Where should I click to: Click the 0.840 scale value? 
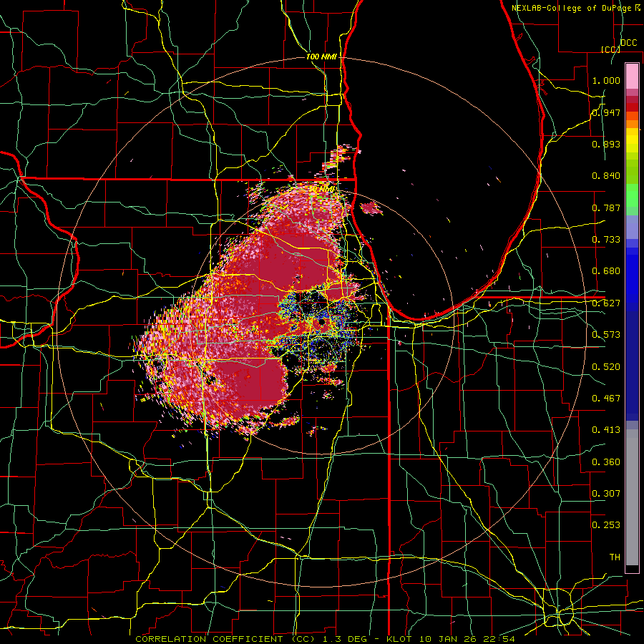point(606,176)
